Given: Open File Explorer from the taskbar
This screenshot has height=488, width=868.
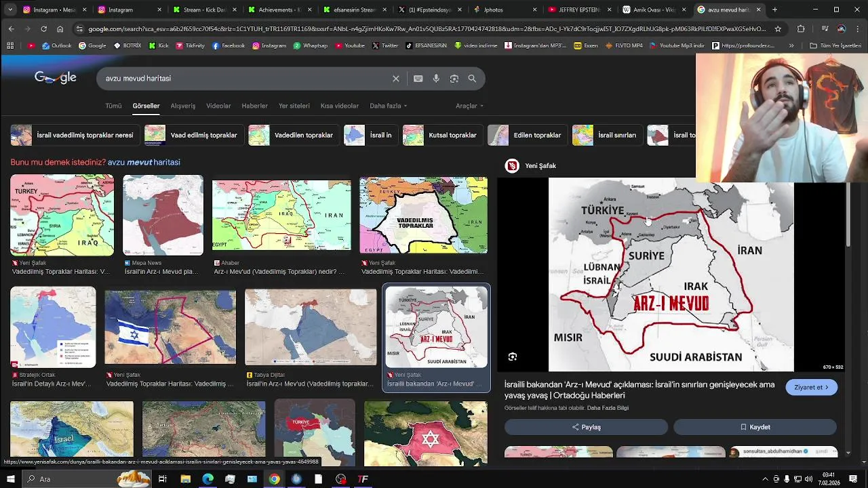Looking at the screenshot, I should click(185, 479).
